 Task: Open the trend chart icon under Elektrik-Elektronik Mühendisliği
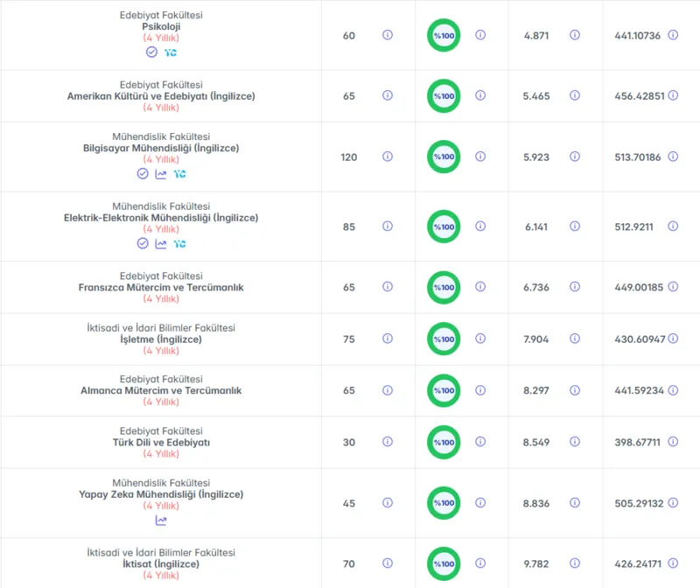(161, 244)
